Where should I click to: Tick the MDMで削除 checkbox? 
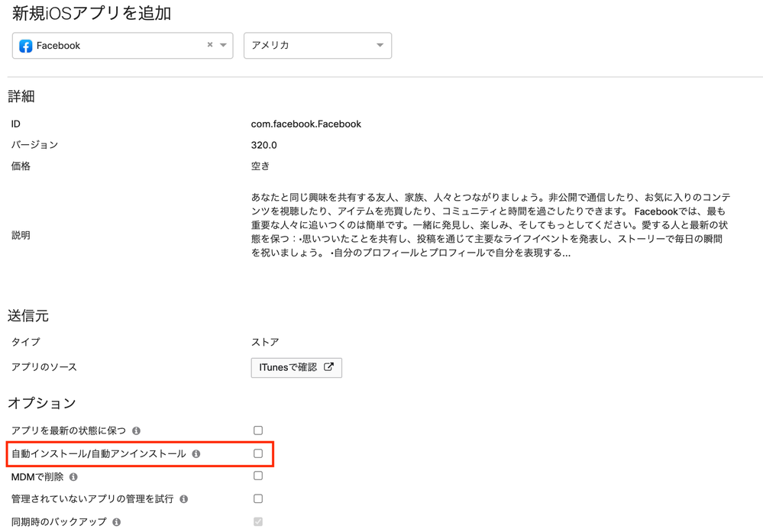click(x=258, y=476)
